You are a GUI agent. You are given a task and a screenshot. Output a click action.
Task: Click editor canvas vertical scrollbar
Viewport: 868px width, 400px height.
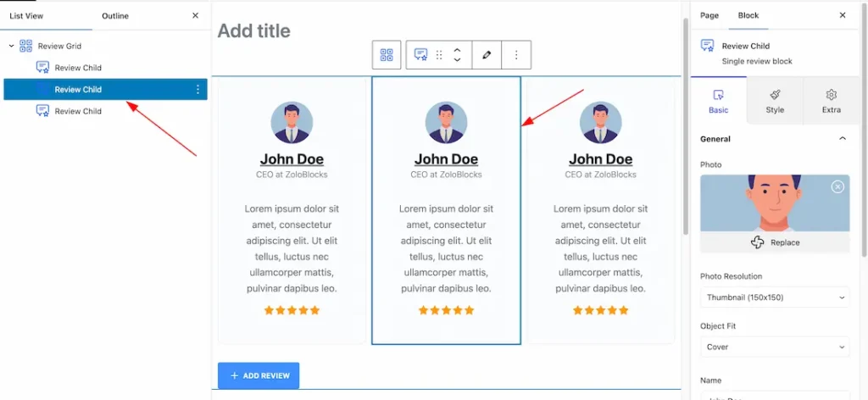(x=686, y=127)
